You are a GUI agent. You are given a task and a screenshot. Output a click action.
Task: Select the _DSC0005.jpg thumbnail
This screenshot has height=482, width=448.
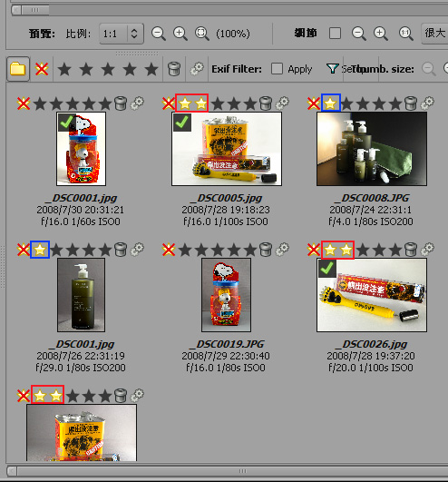tap(227, 149)
